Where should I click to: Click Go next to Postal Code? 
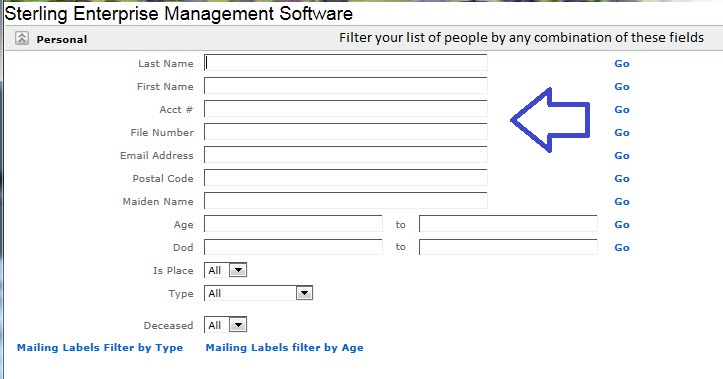pos(622,179)
